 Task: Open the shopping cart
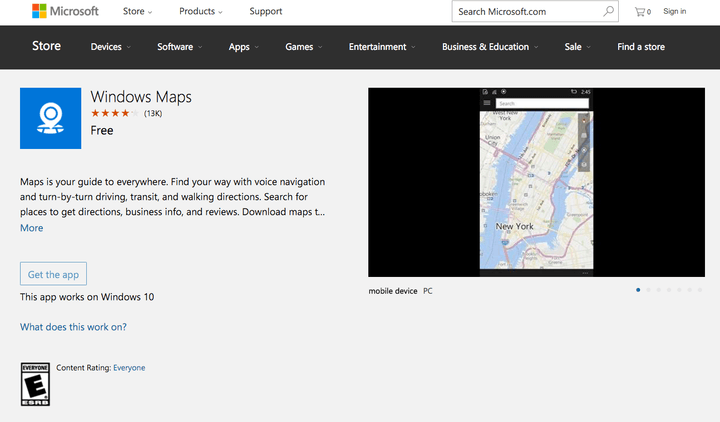pyautogui.click(x=642, y=11)
